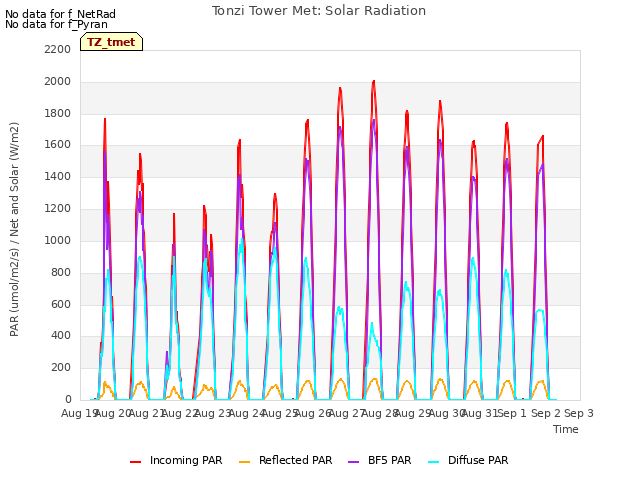Click y-axis tick value 1200
The image size is (640, 480).
58,209
